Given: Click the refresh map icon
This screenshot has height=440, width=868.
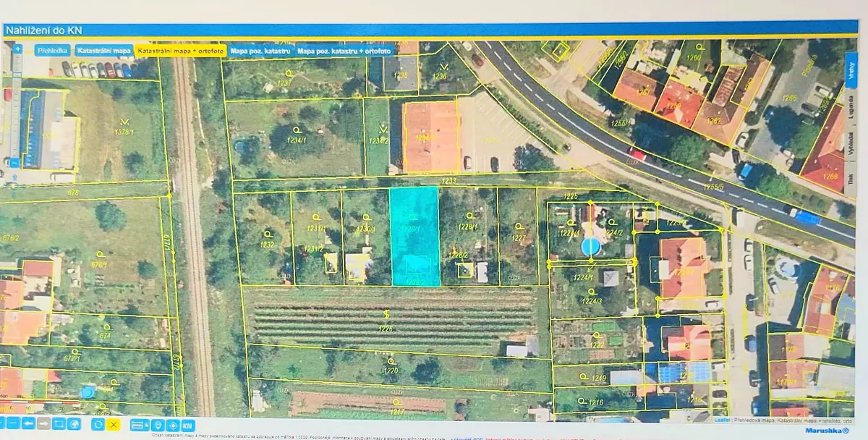Looking at the screenshot, I should (98, 424).
